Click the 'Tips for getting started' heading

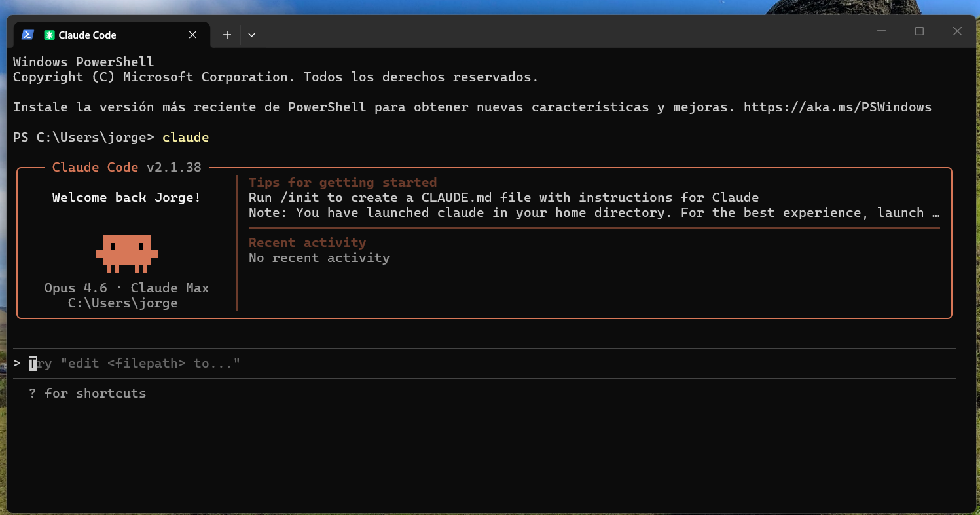point(342,182)
